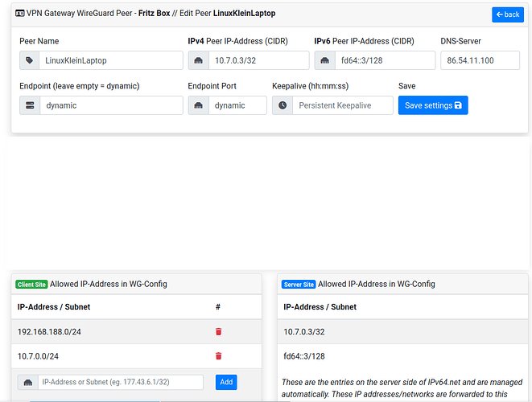The image size is (532, 402).
Task: Click the Endpoint Port field
Action: point(237,105)
